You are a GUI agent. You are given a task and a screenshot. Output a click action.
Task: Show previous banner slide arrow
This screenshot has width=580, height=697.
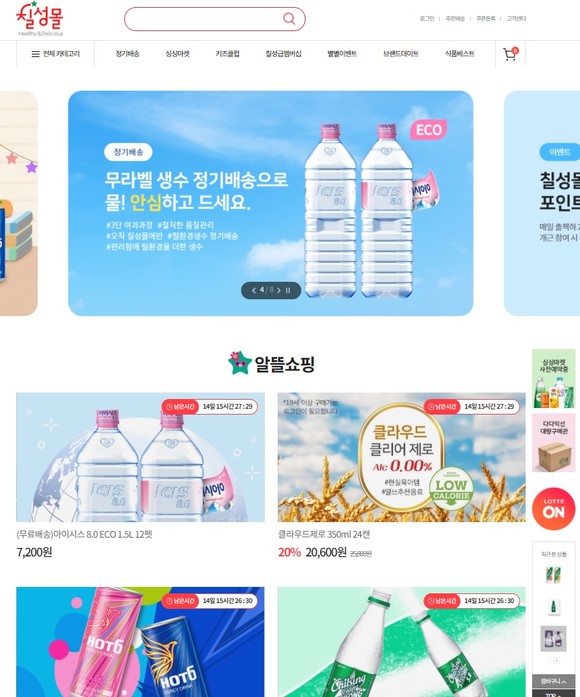pyautogui.click(x=254, y=290)
